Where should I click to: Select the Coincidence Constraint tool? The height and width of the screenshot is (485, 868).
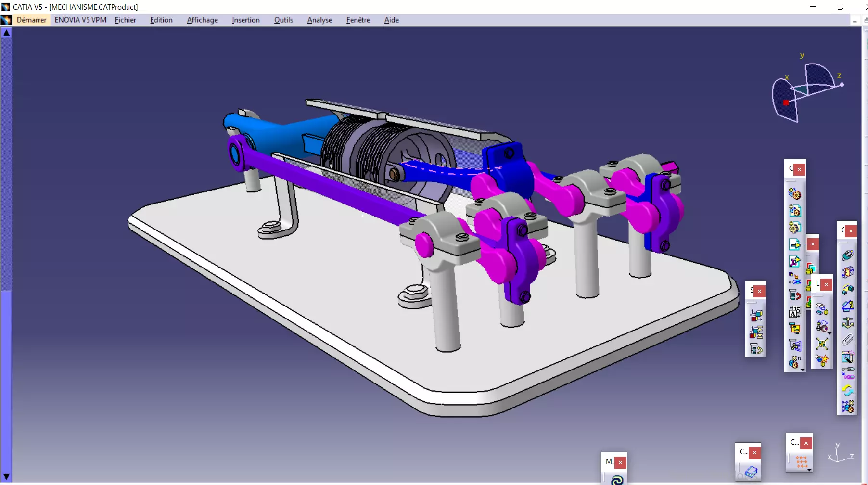847,255
